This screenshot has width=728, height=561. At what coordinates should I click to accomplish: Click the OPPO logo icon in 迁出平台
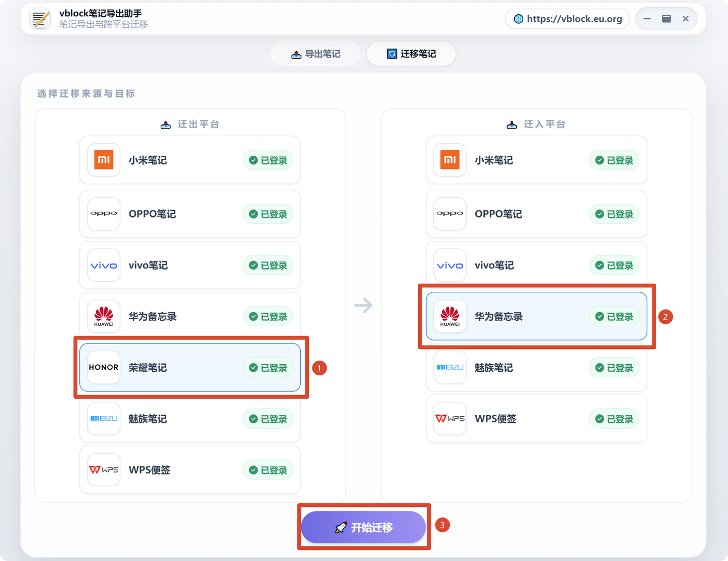[x=104, y=214]
